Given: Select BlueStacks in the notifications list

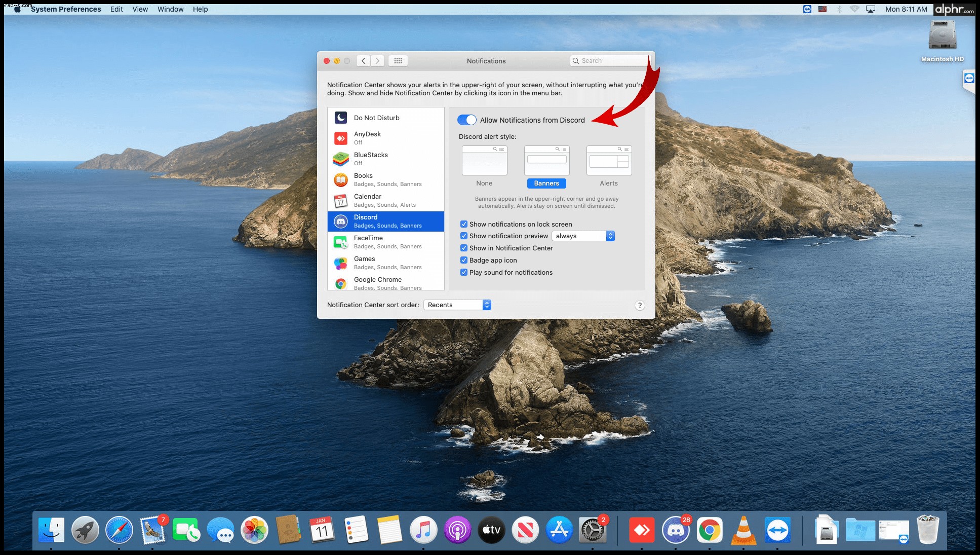Looking at the screenshot, I should point(386,159).
